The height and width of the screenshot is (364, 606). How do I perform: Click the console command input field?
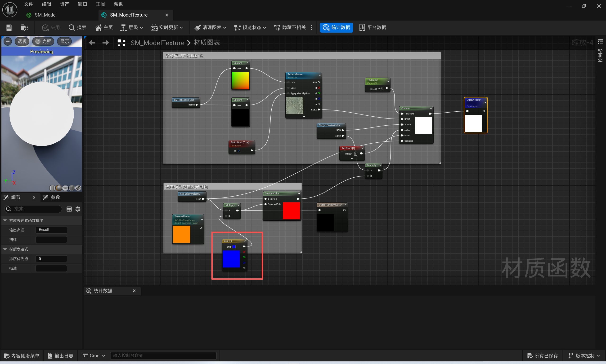pos(163,356)
